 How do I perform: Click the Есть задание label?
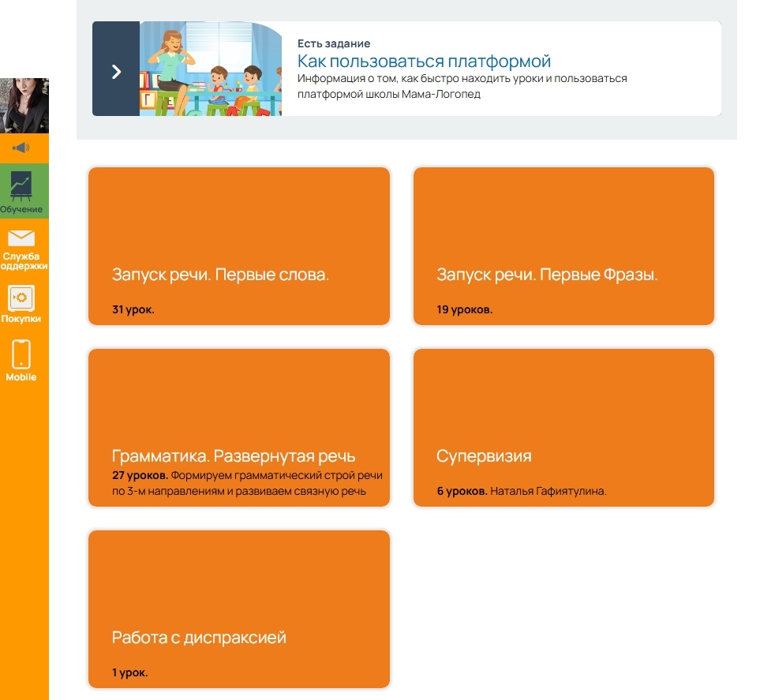pyautogui.click(x=334, y=43)
